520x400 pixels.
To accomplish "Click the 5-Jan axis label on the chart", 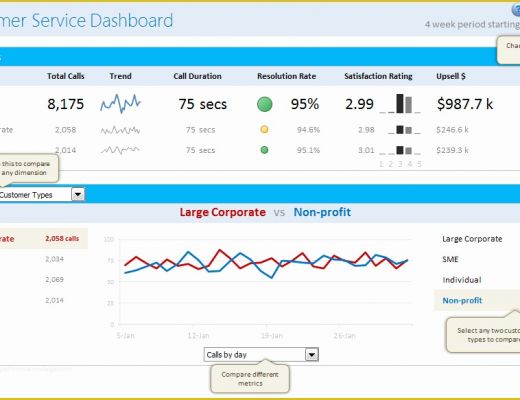I will tap(126, 335).
